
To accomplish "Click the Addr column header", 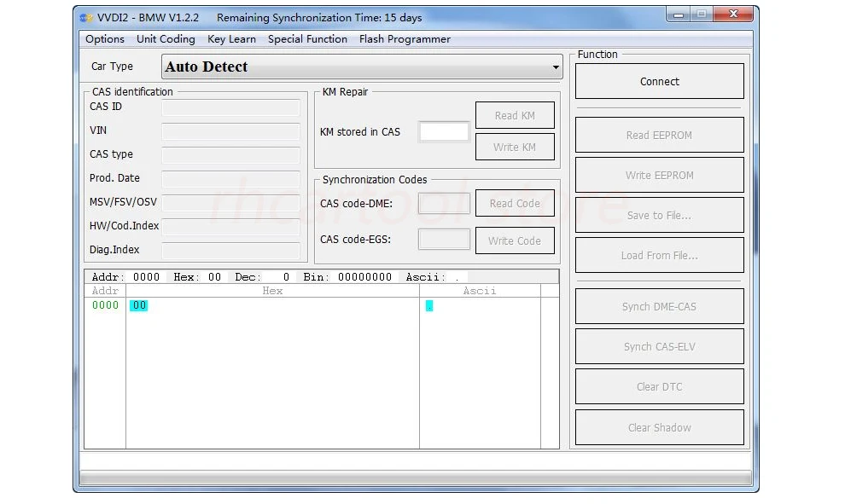I will 105,291.
